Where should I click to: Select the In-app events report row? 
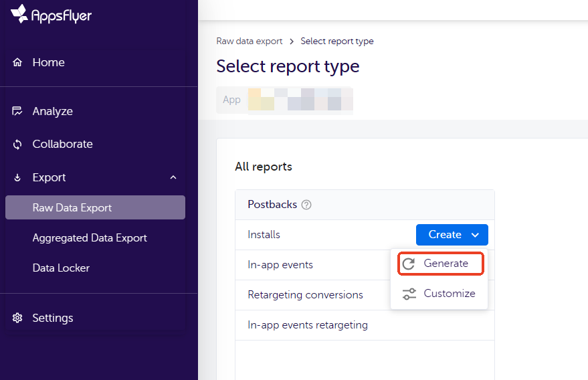[x=312, y=265]
